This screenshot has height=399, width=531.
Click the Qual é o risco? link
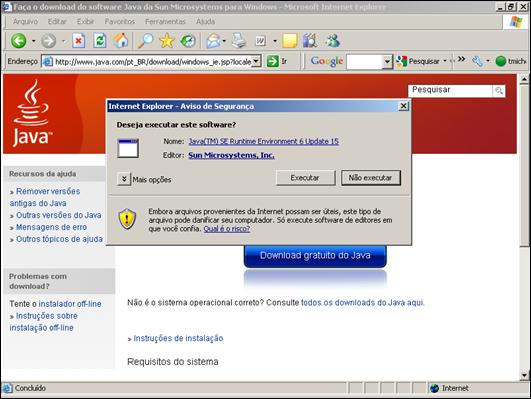pyautogui.click(x=227, y=229)
